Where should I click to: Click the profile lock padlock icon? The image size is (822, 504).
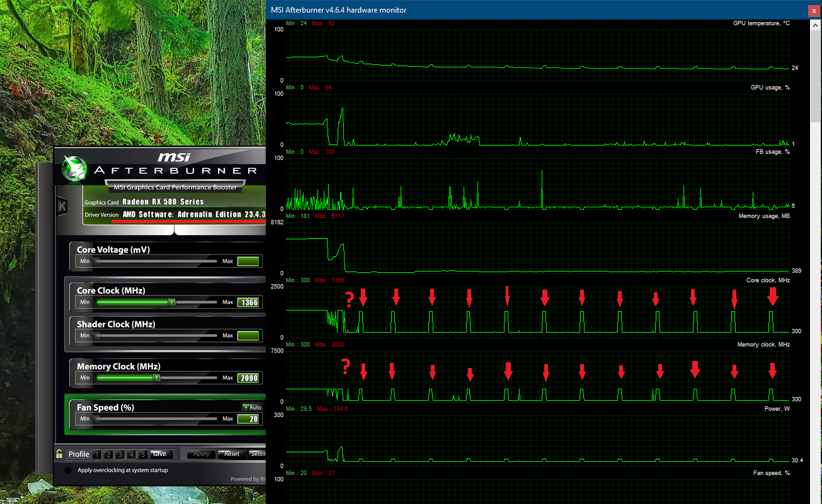[x=59, y=454]
